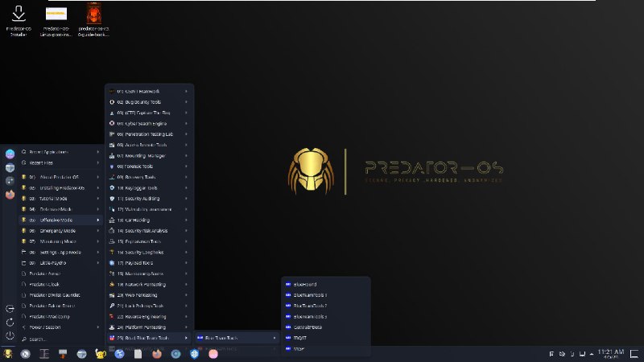Screen dimensions: 644x362
Task: Click the 11:21 AM clock
Action: [x=611, y=354]
